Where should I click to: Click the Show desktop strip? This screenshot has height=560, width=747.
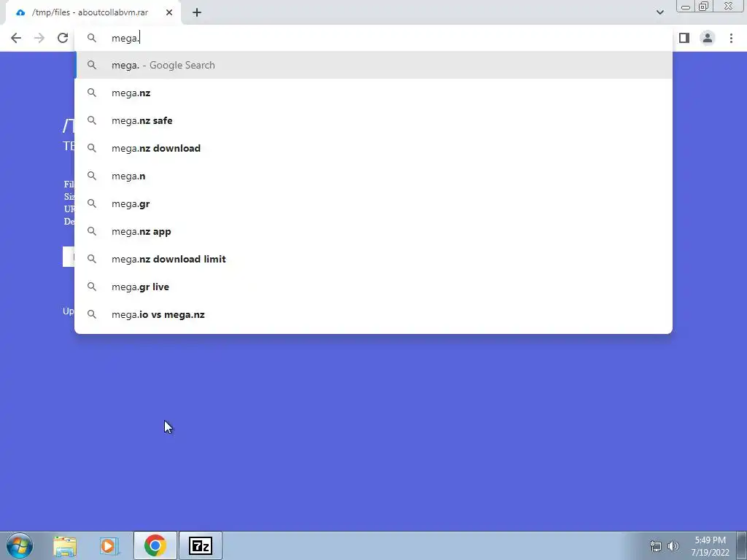coord(742,545)
